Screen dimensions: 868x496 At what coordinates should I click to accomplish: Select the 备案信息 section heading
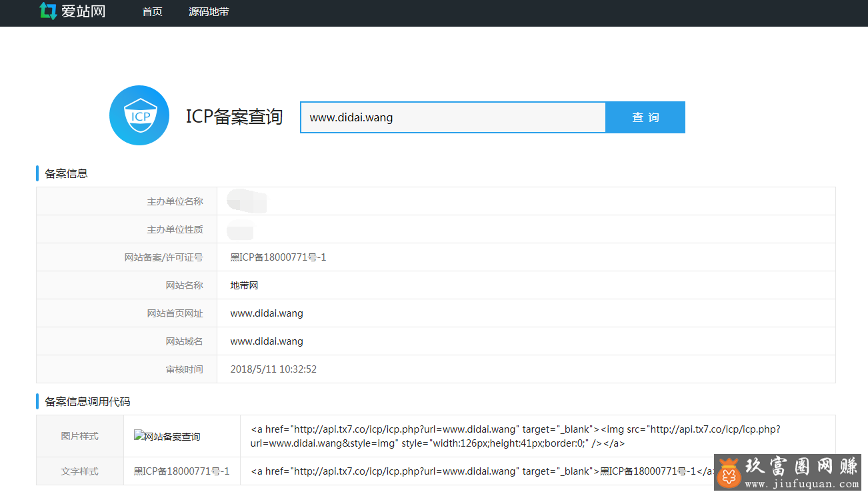tap(66, 173)
